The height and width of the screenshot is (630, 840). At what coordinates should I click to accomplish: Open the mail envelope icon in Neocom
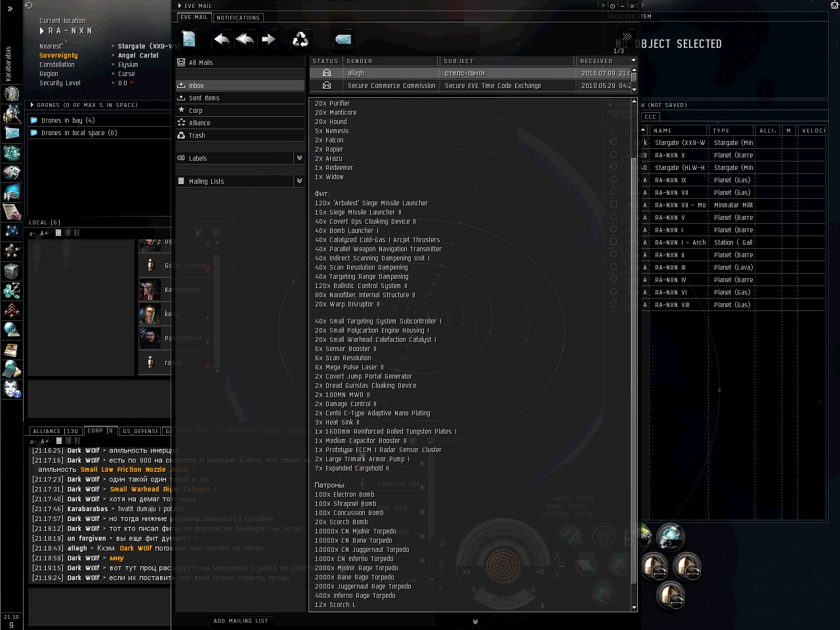pos(12,133)
